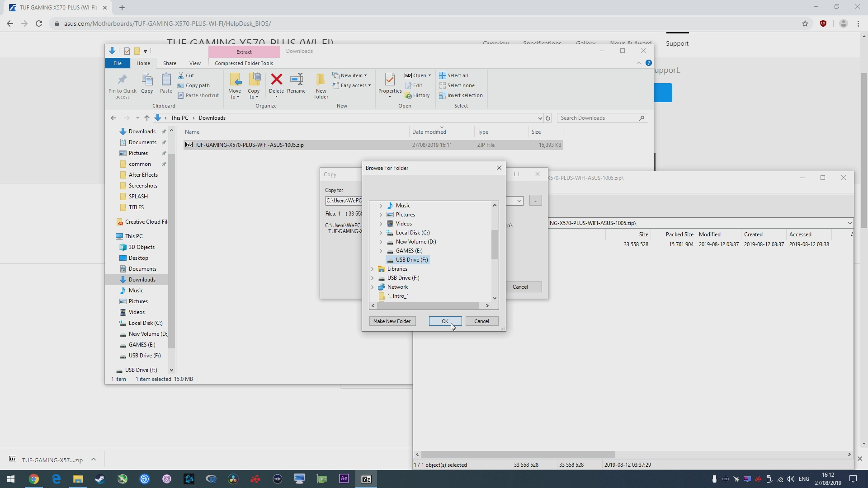
Task: Expand Local Disk (C:) in folder tree
Action: coord(381,233)
